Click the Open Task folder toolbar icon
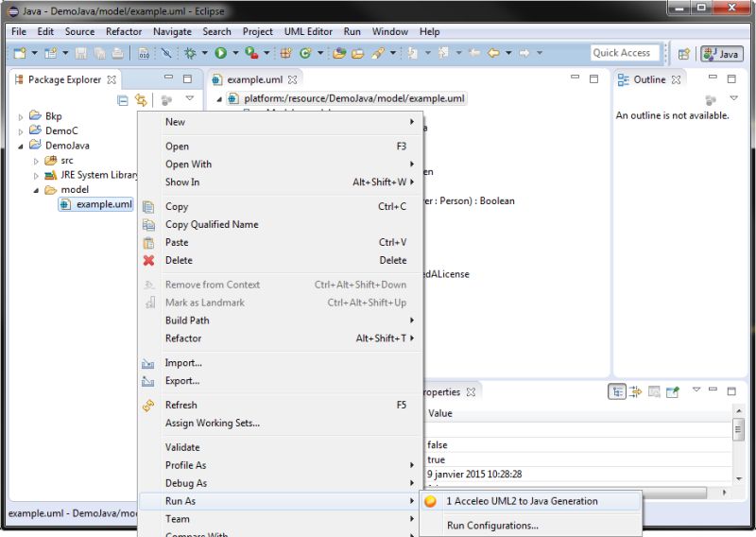This screenshot has width=756, height=537. [x=358, y=53]
